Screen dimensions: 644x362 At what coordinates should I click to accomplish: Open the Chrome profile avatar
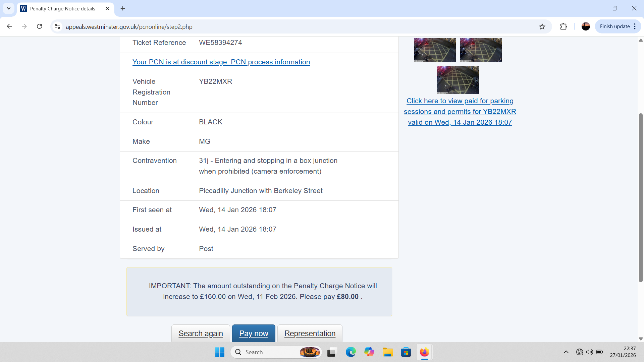tap(586, 26)
